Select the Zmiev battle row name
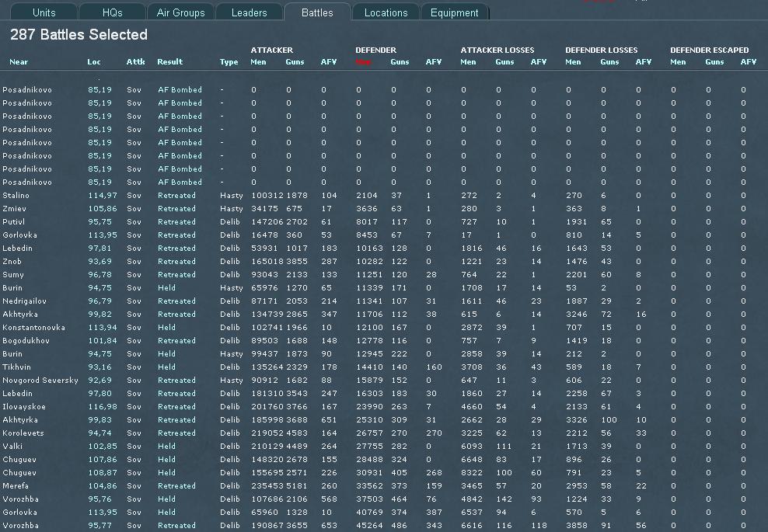Screen dimensions: 768x532 (14, 208)
